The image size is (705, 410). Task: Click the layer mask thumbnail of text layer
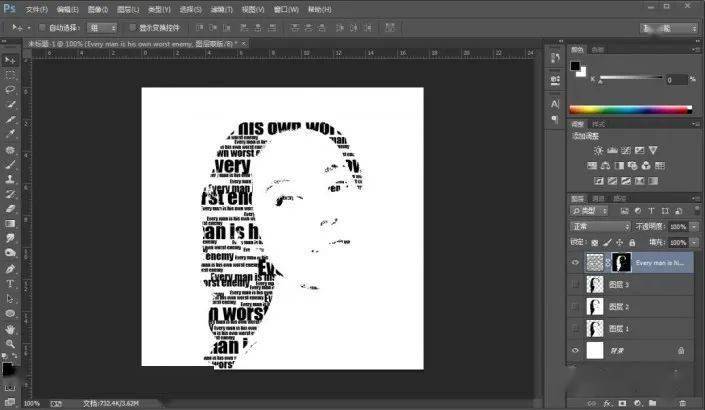click(622, 263)
